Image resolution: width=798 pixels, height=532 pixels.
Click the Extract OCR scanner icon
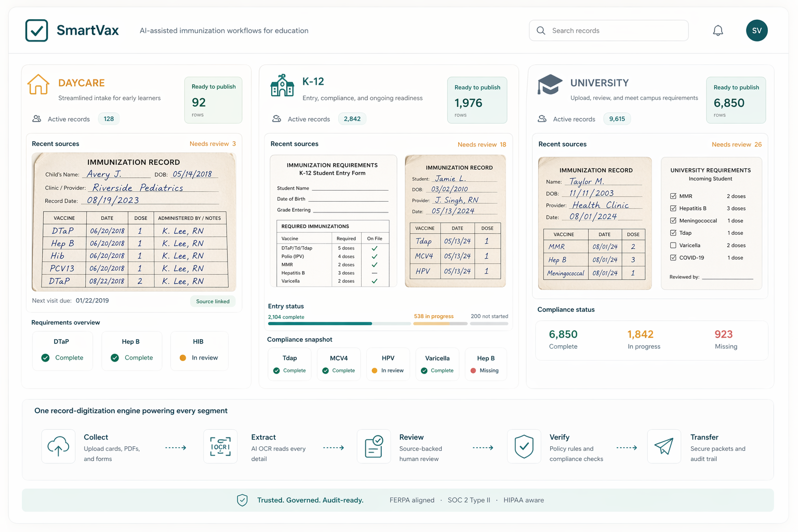[220, 446]
